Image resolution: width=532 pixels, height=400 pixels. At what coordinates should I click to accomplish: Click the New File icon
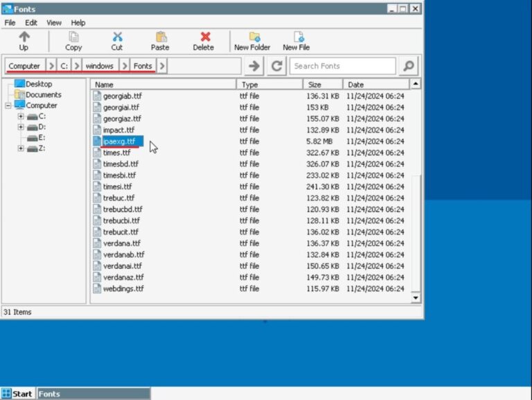tap(296, 37)
